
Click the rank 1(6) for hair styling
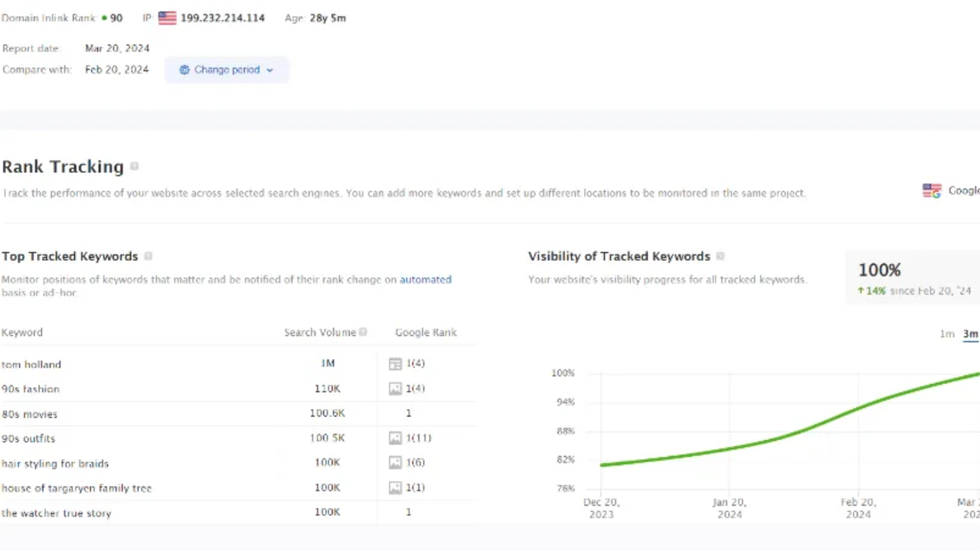coord(416,463)
